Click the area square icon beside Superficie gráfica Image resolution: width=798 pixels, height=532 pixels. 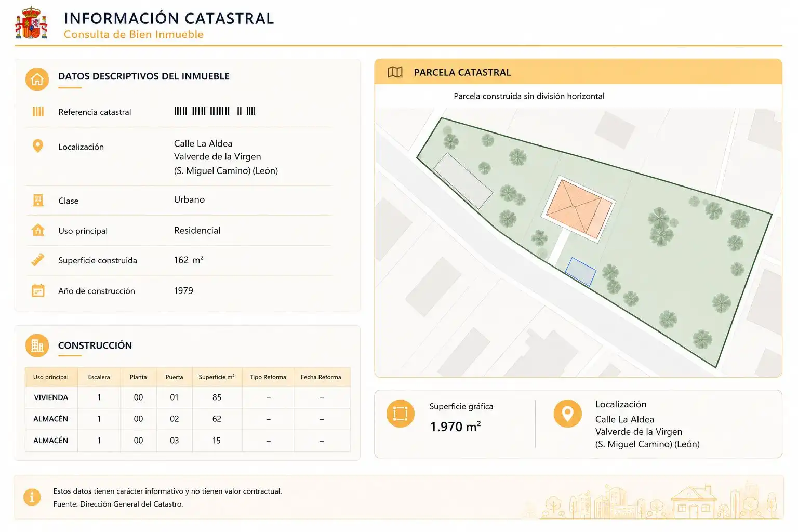click(400, 414)
